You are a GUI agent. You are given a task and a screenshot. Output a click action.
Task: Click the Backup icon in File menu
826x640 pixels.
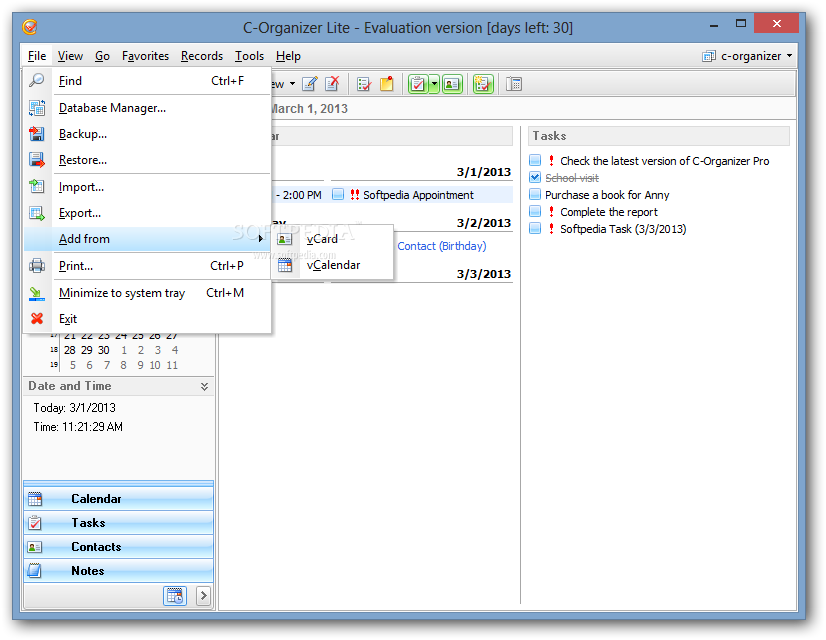pos(36,134)
